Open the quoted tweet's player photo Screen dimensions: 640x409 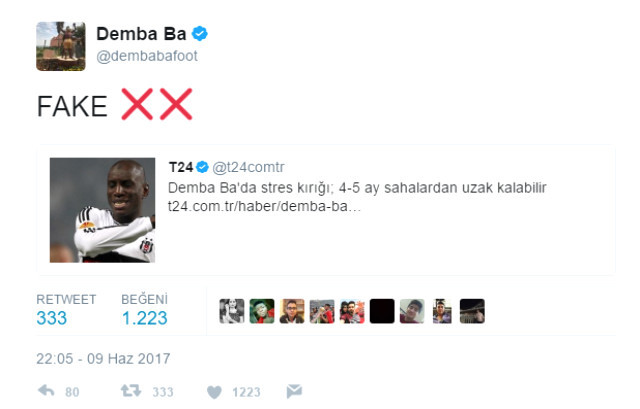click(102, 210)
